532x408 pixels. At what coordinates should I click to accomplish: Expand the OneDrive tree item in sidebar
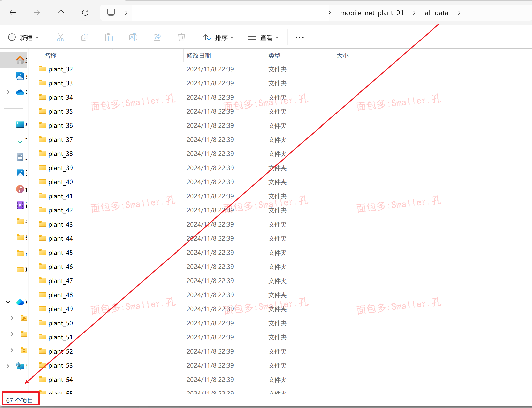pos(8,92)
